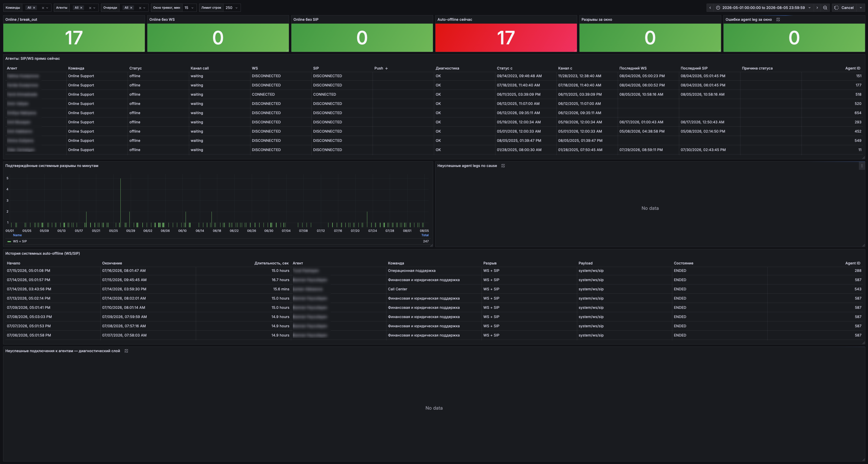Click the Total column header in chart legend
The width and height of the screenshot is (868, 464).
pyautogui.click(x=425, y=235)
